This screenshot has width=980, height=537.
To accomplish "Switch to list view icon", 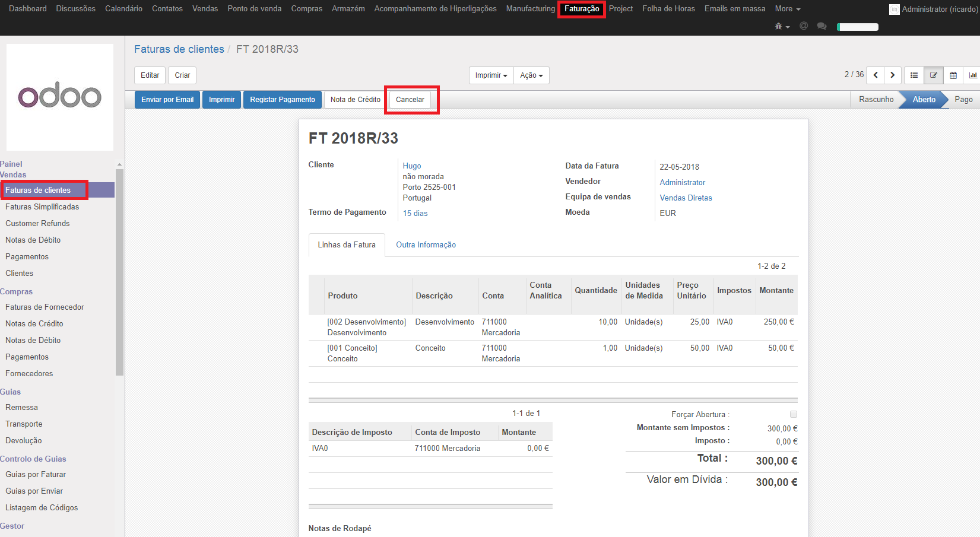I will tap(914, 75).
